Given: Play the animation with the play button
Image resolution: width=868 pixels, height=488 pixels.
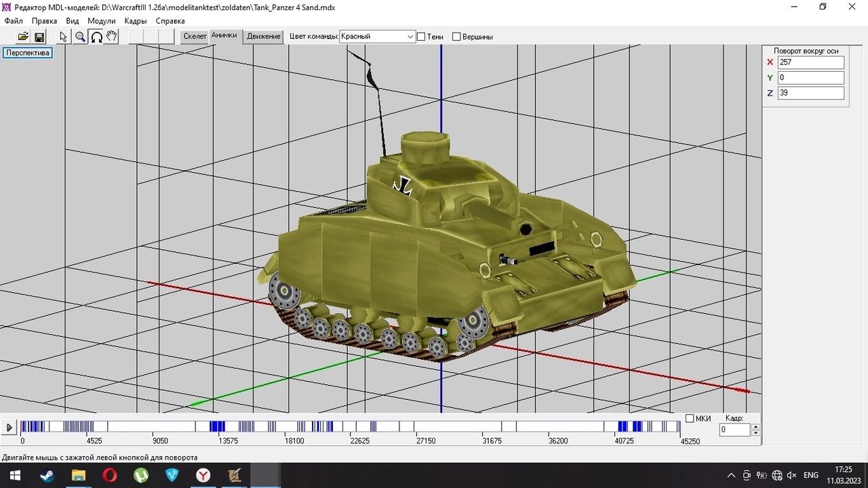Looking at the screenshot, I should (x=9, y=428).
